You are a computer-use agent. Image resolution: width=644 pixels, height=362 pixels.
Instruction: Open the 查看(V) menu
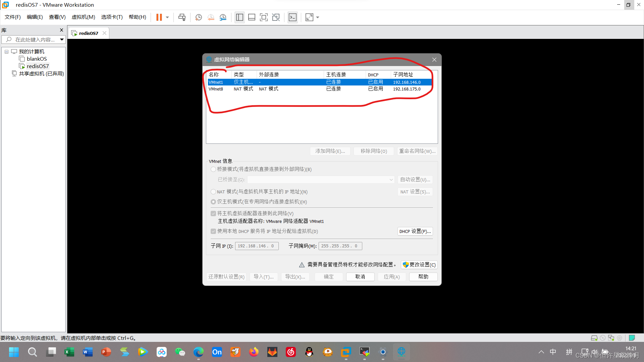pos(57,17)
